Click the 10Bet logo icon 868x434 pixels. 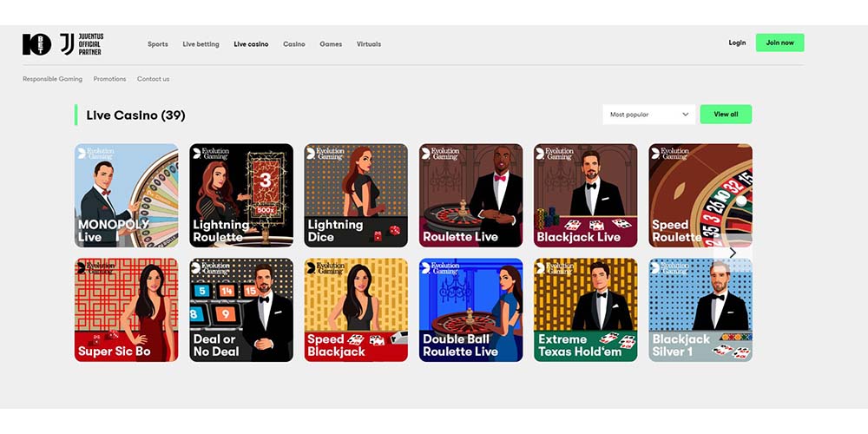click(x=37, y=44)
